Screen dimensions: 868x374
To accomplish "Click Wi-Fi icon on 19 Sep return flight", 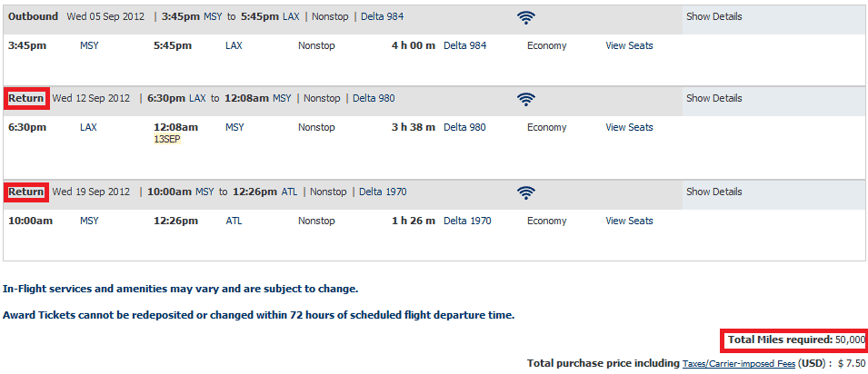I will click(526, 192).
